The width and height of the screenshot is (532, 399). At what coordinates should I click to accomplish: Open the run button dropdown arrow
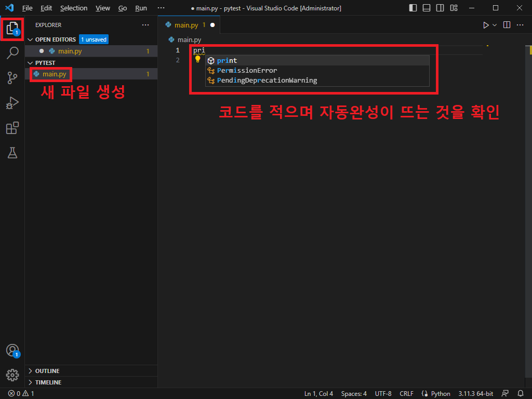[x=495, y=25]
